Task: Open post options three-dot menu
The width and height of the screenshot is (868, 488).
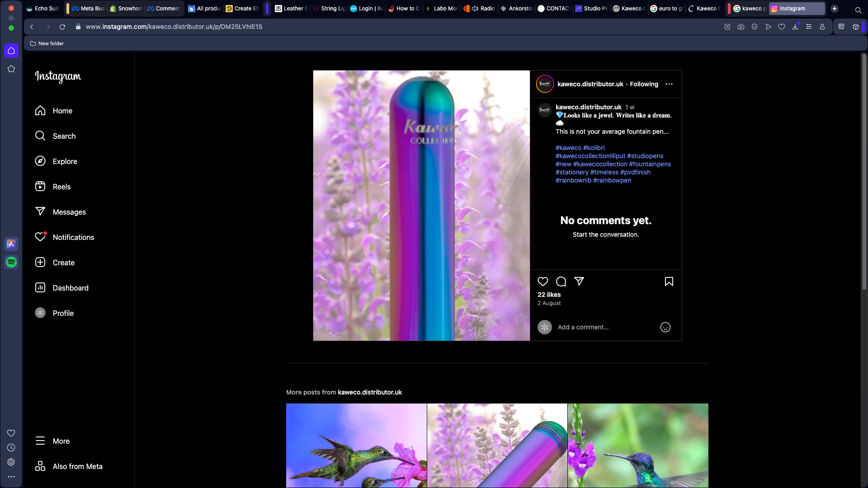Action: (669, 84)
